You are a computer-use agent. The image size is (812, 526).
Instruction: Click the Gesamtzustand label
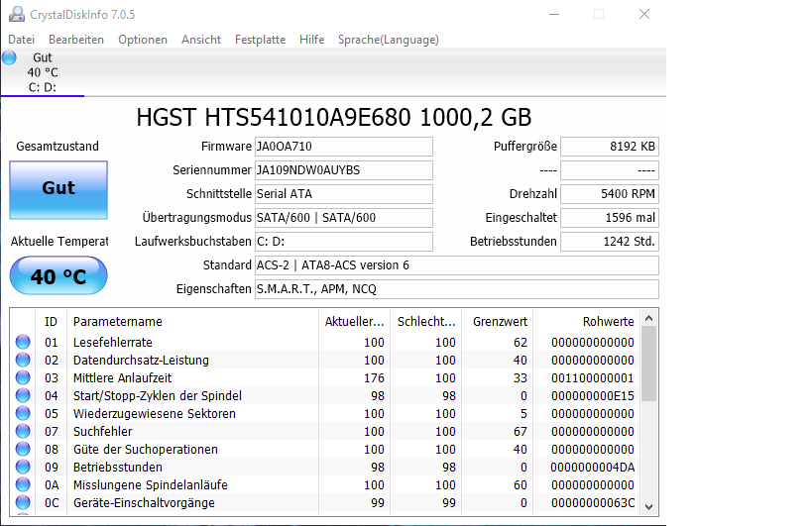pyautogui.click(x=58, y=147)
